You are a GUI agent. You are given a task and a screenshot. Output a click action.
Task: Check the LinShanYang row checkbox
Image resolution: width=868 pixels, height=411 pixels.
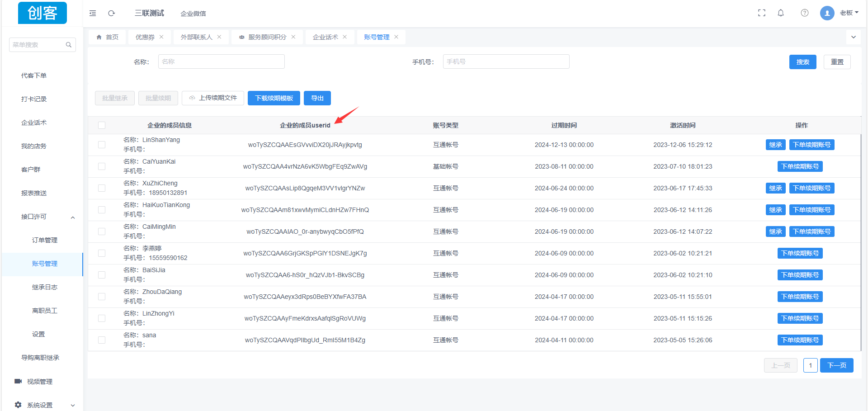pos(102,145)
